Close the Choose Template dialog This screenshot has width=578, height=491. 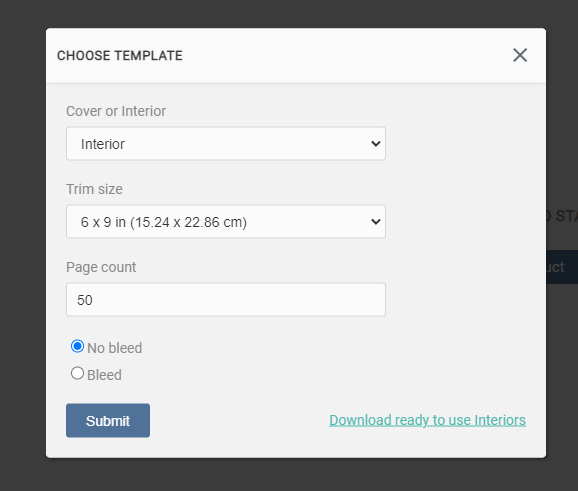[520, 55]
